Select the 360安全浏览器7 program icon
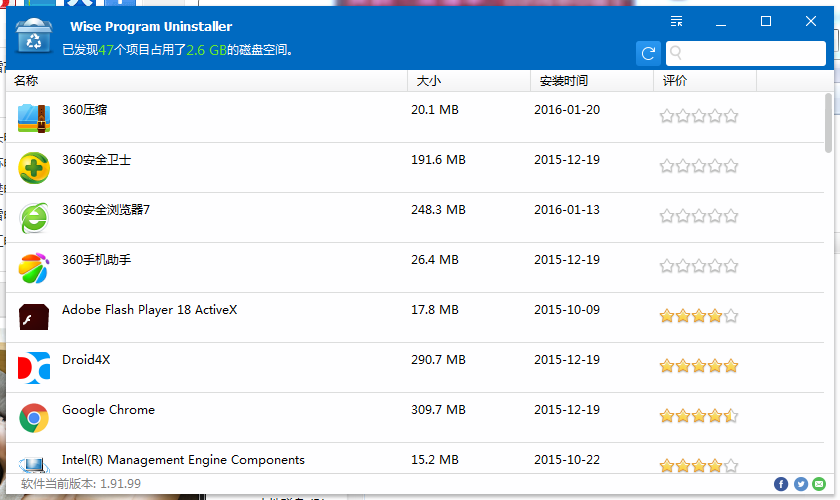The image size is (840, 500). point(34,218)
